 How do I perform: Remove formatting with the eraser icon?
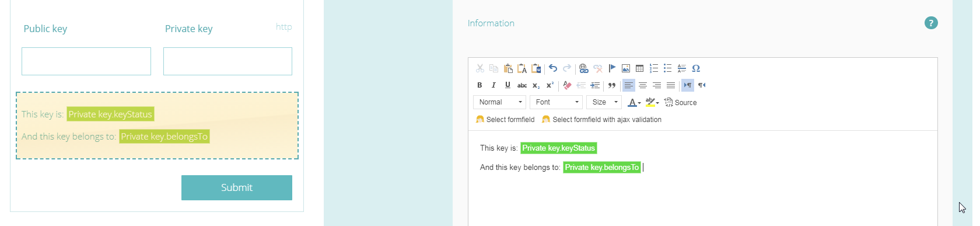[x=567, y=85]
